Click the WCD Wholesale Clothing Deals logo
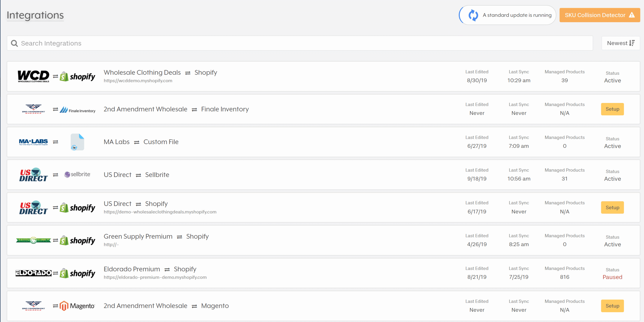 click(x=33, y=76)
